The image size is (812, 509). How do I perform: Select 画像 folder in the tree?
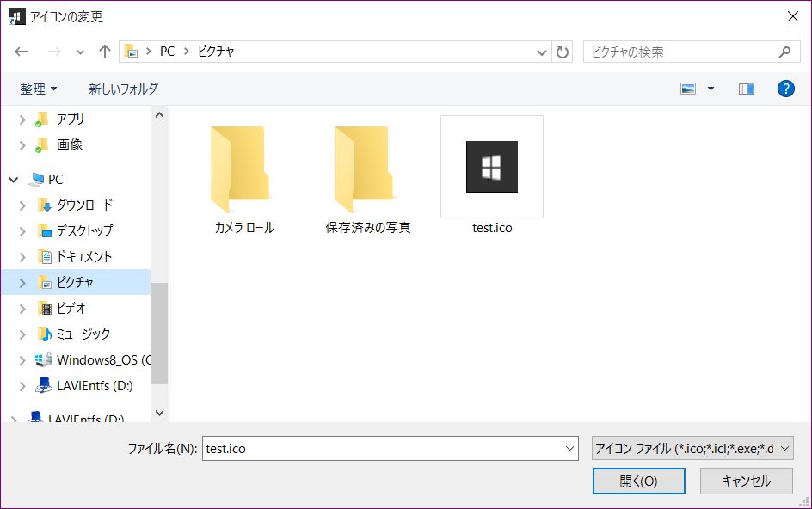(70, 145)
